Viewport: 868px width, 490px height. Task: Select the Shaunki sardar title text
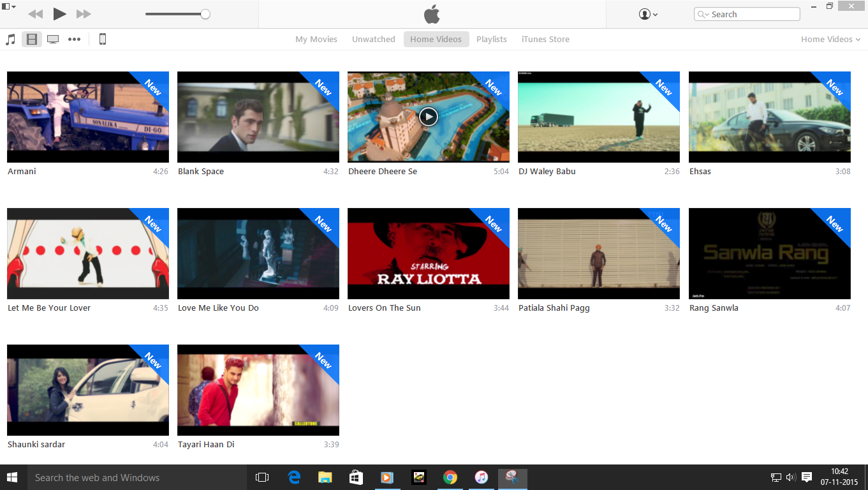36,445
